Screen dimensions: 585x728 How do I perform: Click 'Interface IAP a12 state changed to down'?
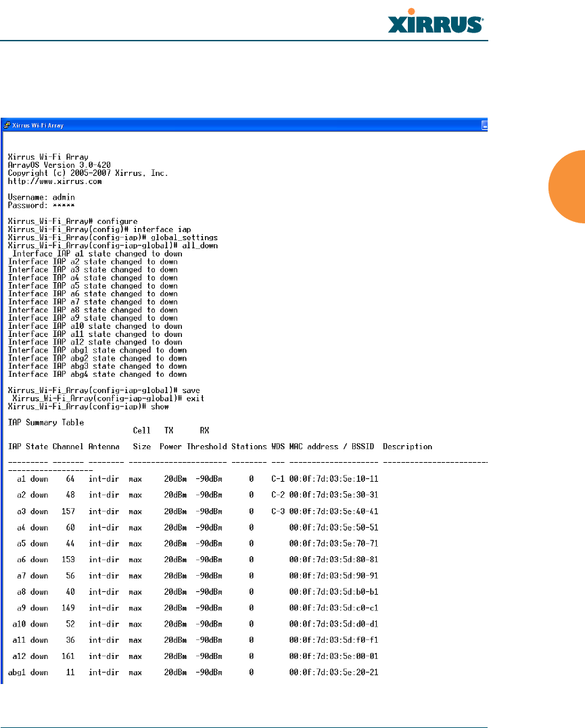pos(95,342)
